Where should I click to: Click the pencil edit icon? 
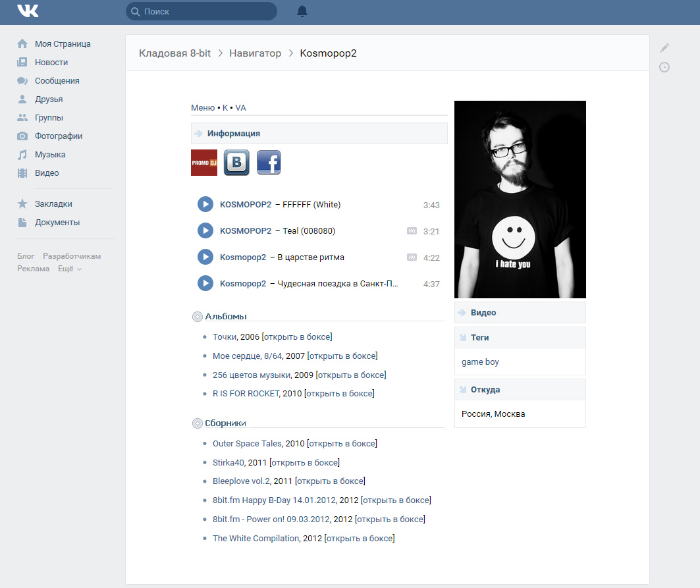pyautogui.click(x=664, y=48)
